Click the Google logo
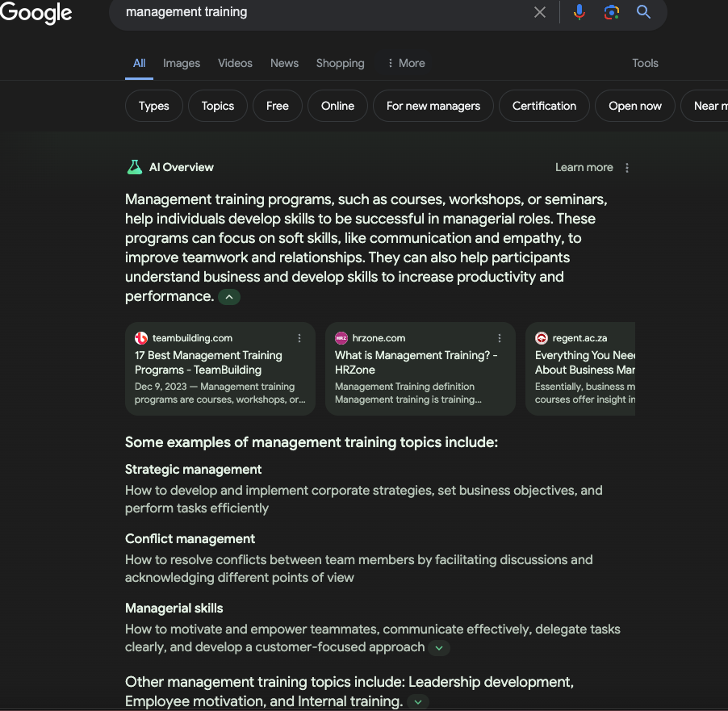Image resolution: width=728 pixels, height=711 pixels. [36, 13]
